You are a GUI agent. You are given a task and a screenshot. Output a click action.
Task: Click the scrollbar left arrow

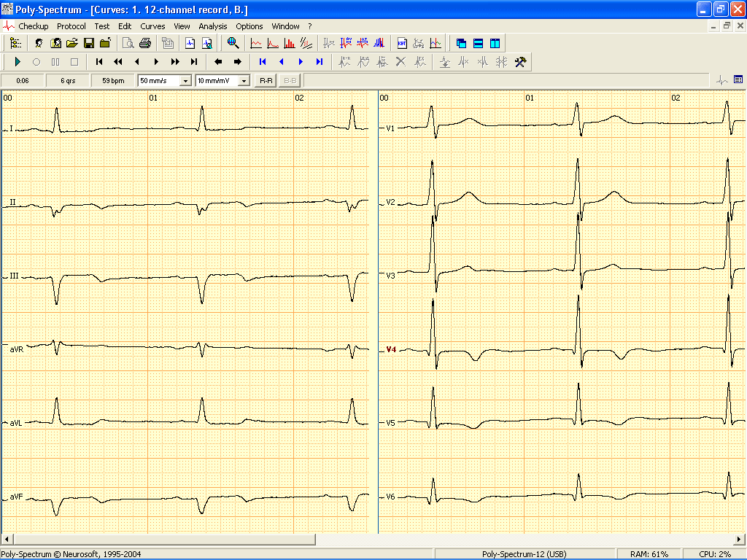coord(7,539)
